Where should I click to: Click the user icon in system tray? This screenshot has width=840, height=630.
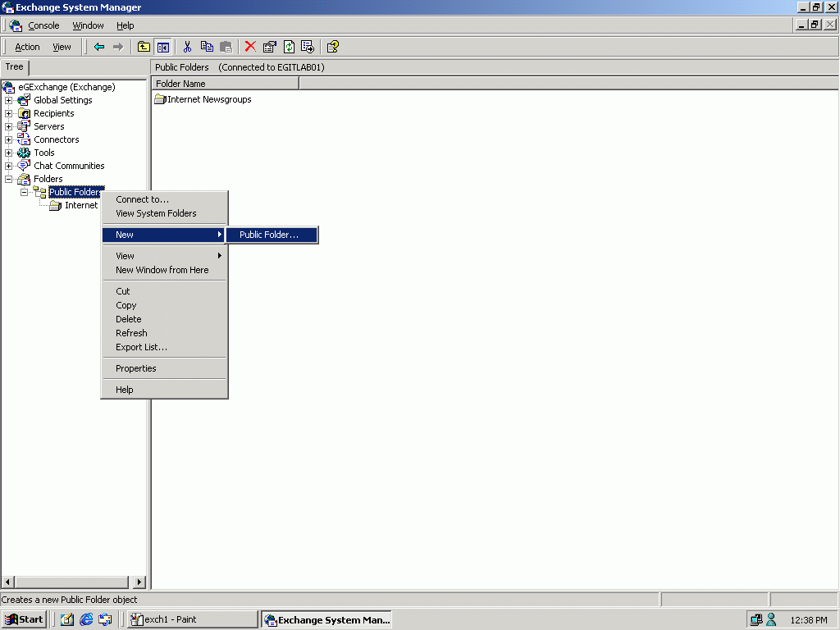click(771, 620)
